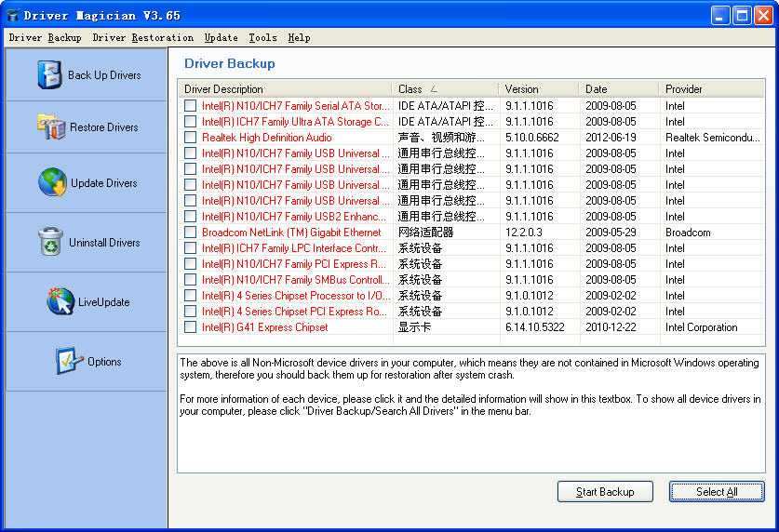Click the Realtek Semiconductor provider cell
The height and width of the screenshot is (532, 779).
click(713, 138)
